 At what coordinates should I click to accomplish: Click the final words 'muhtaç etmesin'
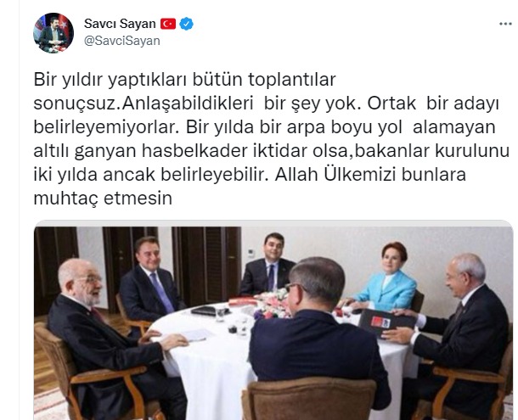click(103, 199)
